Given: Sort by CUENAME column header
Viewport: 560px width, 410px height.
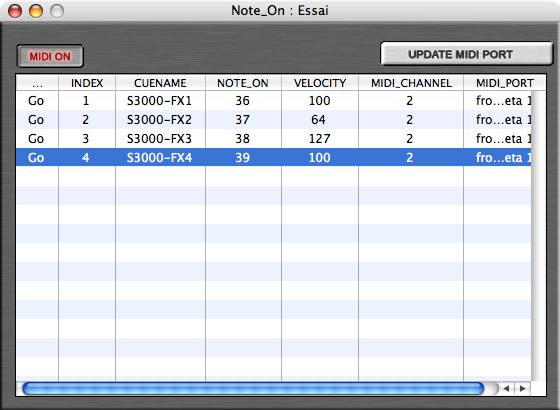Looking at the screenshot, I should click(160, 83).
